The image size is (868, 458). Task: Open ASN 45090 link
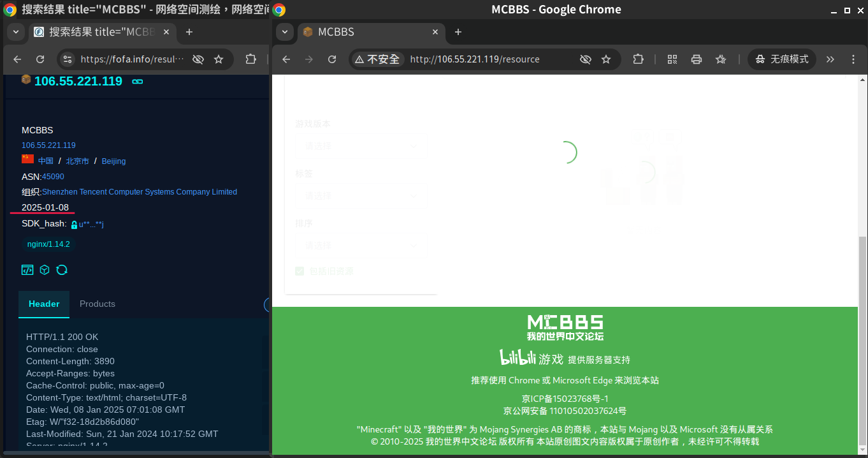[x=53, y=177]
